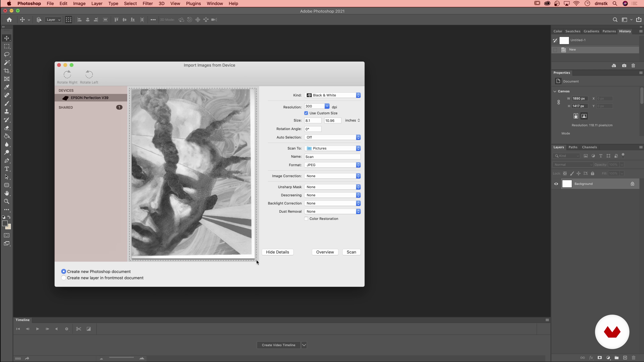The width and height of the screenshot is (644, 362).
Task: Select the Dodge tool
Action: 7,153
